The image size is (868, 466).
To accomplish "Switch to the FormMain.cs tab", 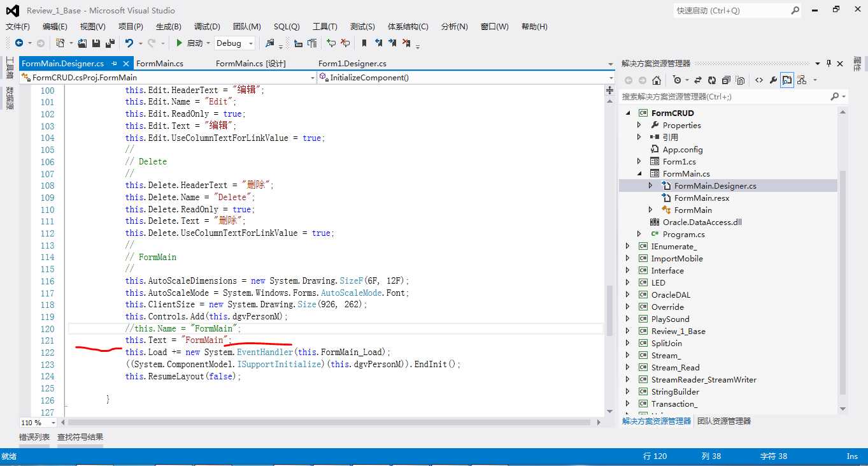I will pyautogui.click(x=160, y=63).
